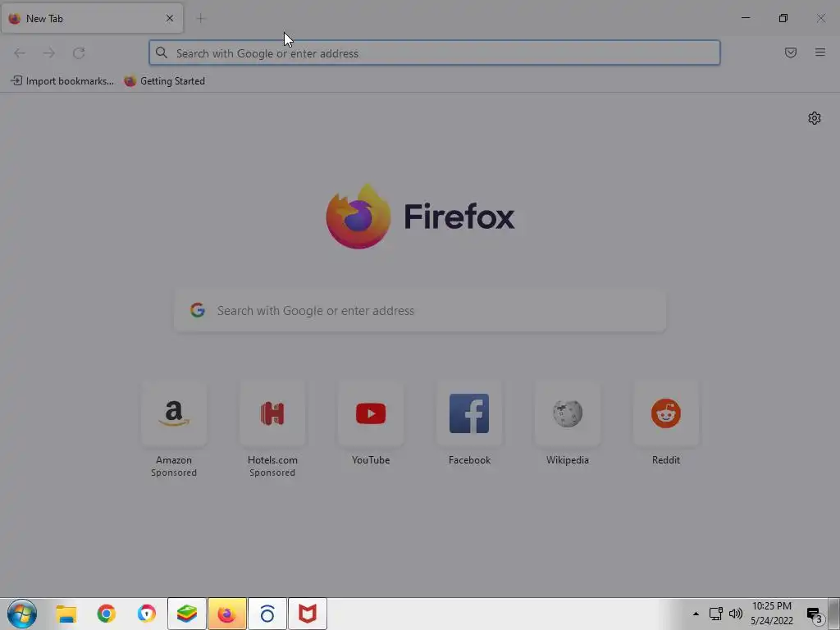The height and width of the screenshot is (630, 840).
Task: Click the Save to Pocket icon
Action: click(x=790, y=52)
